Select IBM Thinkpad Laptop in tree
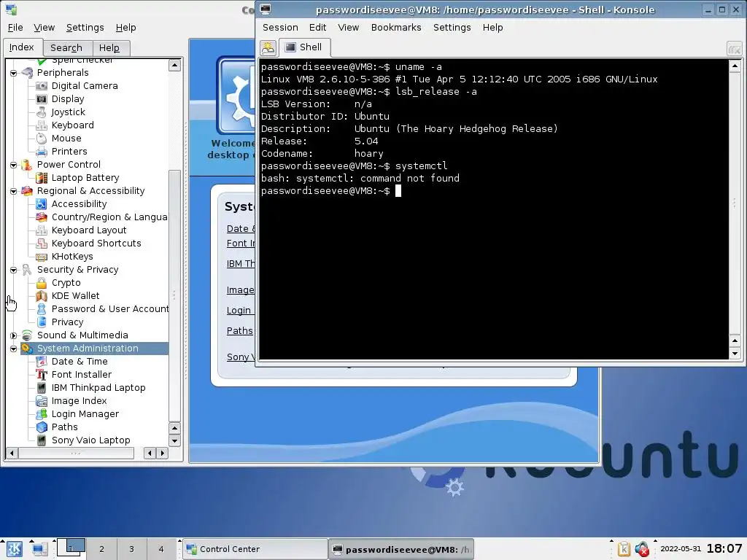747x560 pixels. tap(98, 388)
